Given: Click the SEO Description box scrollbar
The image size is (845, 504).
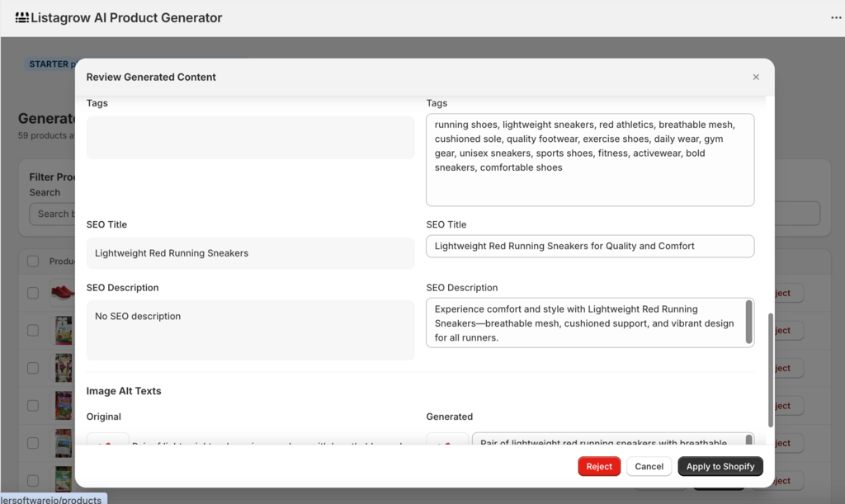Looking at the screenshot, I should (x=749, y=321).
